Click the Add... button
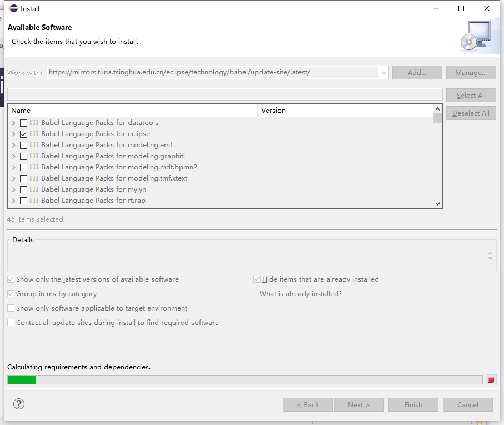 (x=417, y=73)
